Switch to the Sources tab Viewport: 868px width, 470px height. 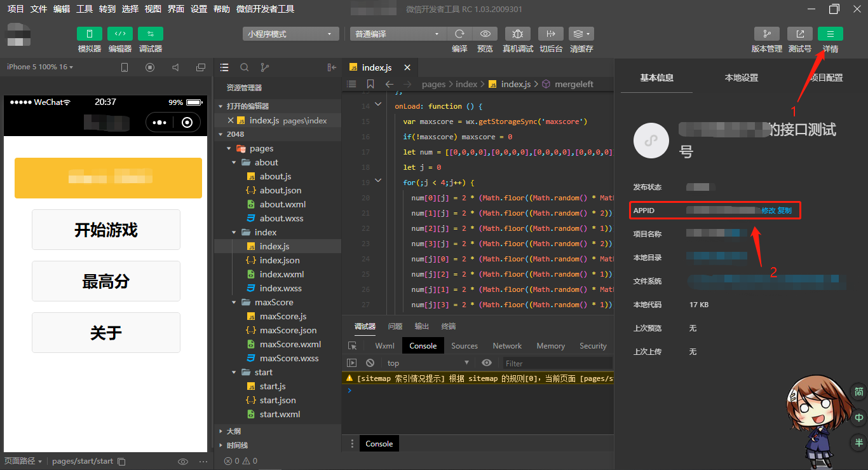465,346
